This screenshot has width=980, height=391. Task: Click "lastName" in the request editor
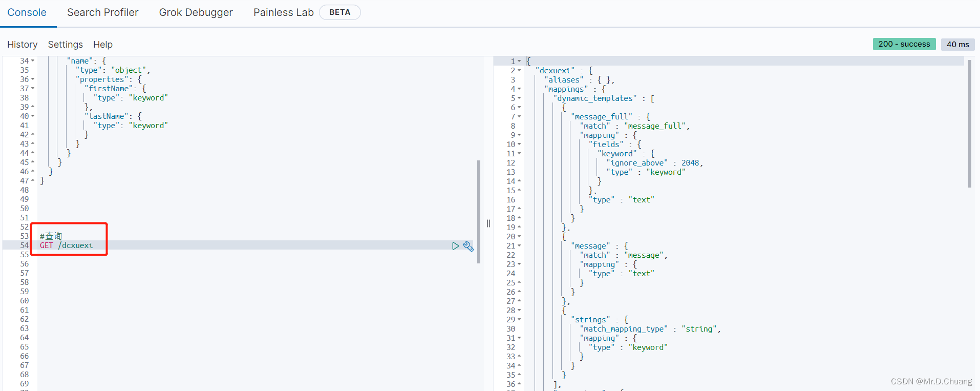106,116
